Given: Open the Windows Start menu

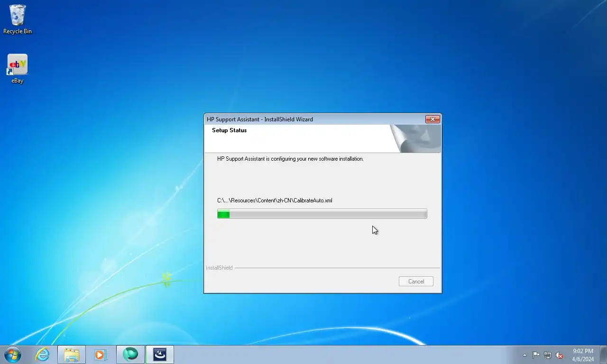Looking at the screenshot, I should (x=13, y=355).
